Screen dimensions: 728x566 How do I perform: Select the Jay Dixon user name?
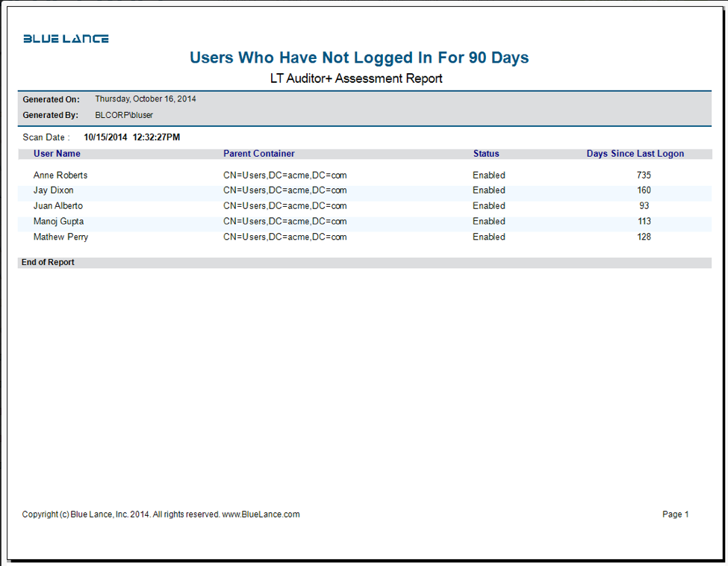pos(54,190)
